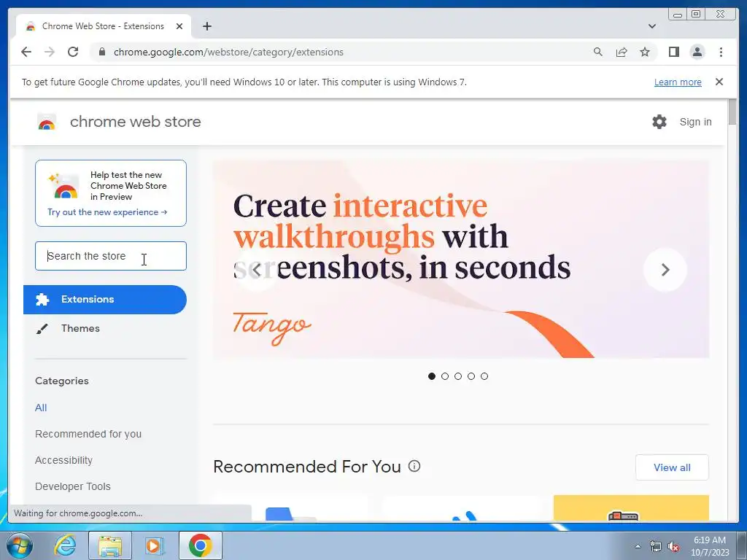This screenshot has height=560, width=747.
Task: Show hidden system tray icons
Action: [638, 546]
